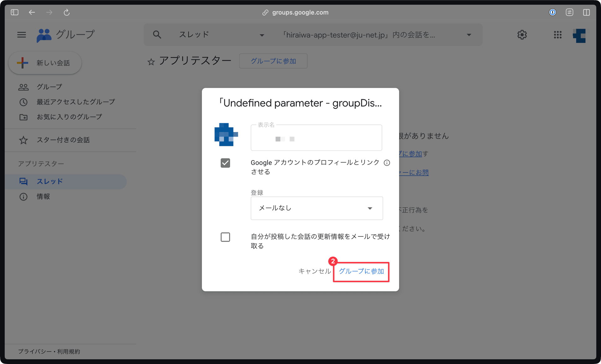The width and height of the screenshot is (601, 364).
Task: Open プライバシー・利用規約 link
Action: tap(49, 351)
